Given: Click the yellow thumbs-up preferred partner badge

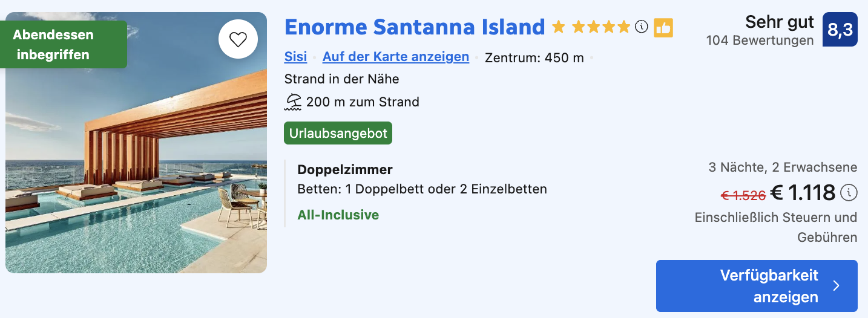Looking at the screenshot, I should click(663, 27).
